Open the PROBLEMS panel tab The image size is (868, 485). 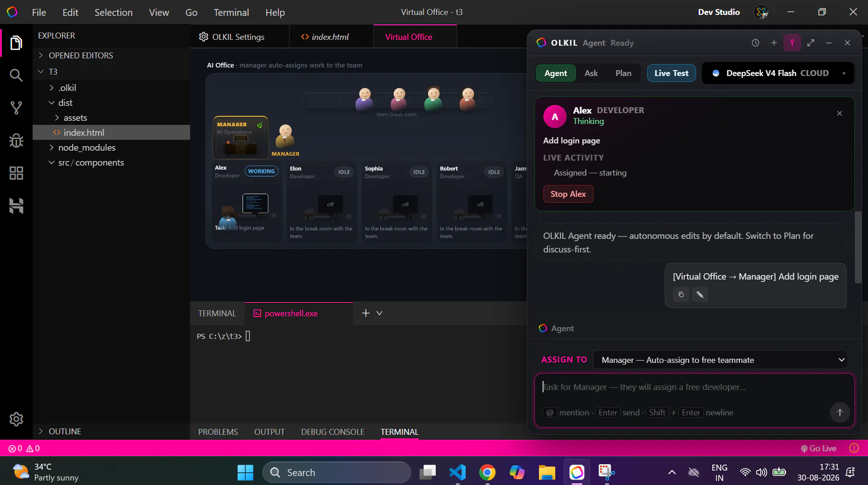pos(218,432)
